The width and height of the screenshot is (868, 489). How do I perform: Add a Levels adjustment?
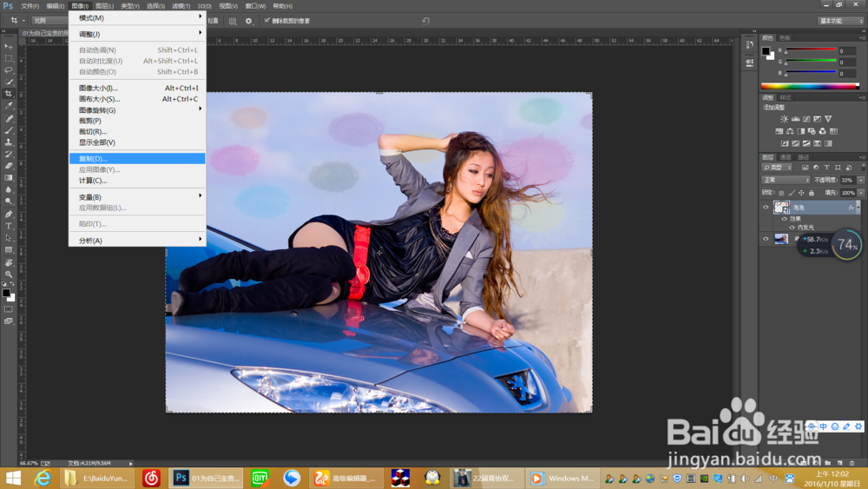click(x=795, y=119)
